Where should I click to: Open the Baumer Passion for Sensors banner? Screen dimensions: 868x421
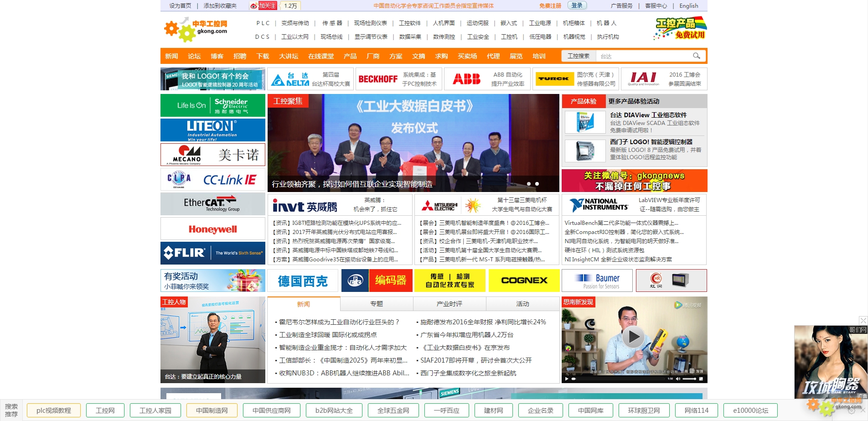click(x=597, y=281)
